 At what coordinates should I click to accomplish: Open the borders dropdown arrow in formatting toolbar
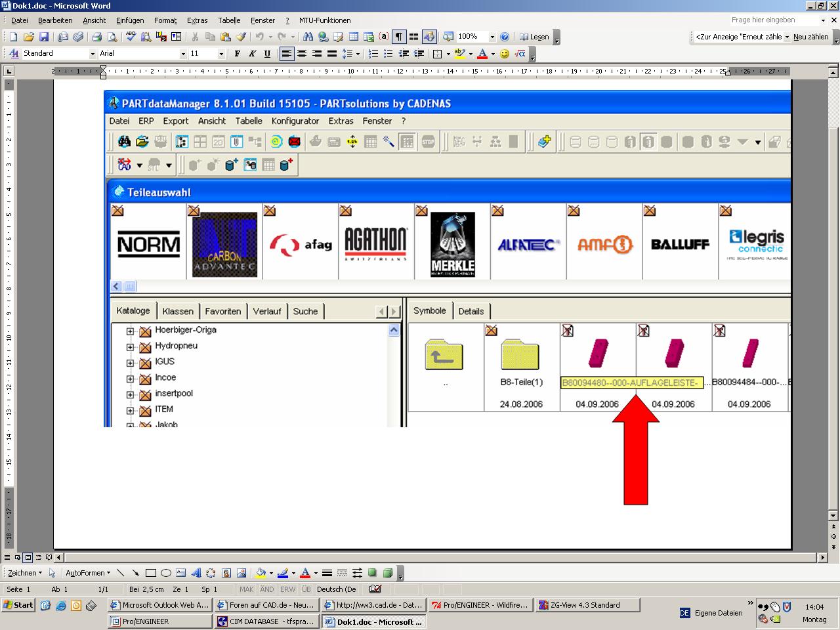[448, 54]
